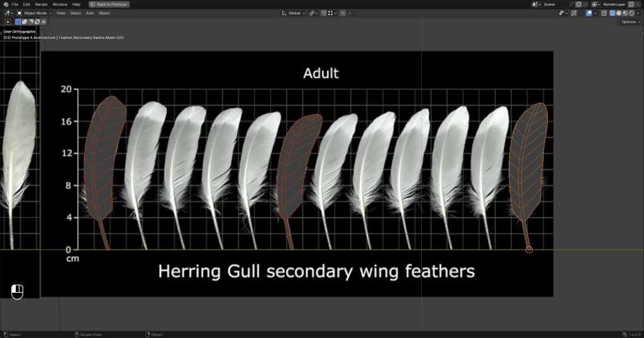Click the Blender logo icon
The height and width of the screenshot is (338, 644).
point(6,4)
